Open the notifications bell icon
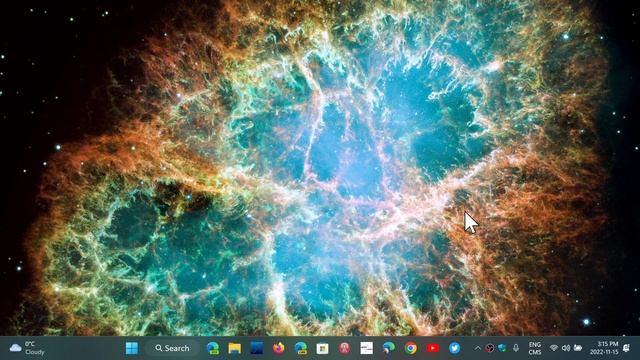Image resolution: width=640 pixels, height=360 pixels. 626,348
